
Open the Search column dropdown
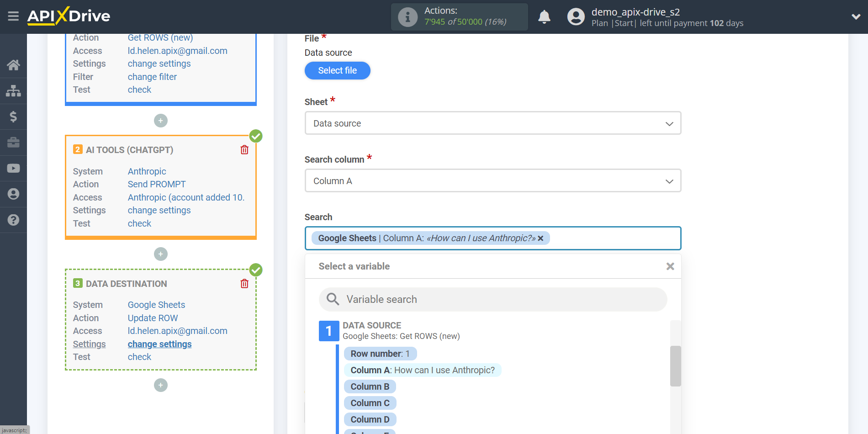(493, 181)
